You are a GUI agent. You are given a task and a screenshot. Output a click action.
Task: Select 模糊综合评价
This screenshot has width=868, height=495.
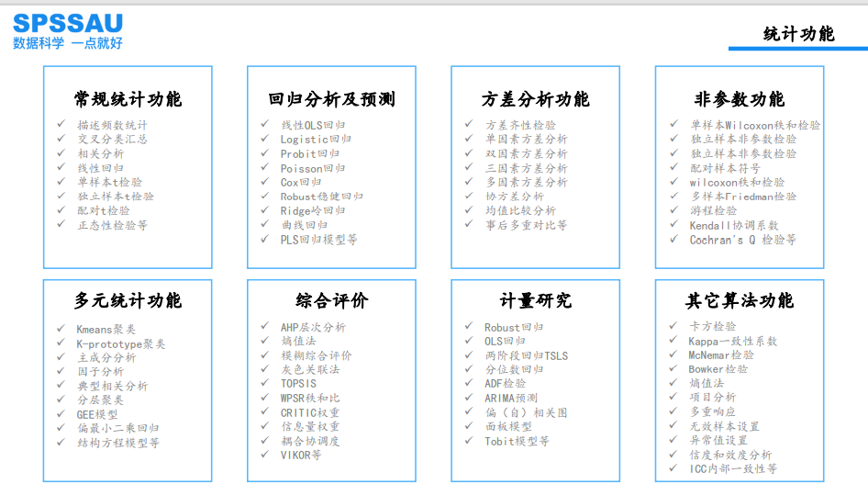tap(316, 355)
